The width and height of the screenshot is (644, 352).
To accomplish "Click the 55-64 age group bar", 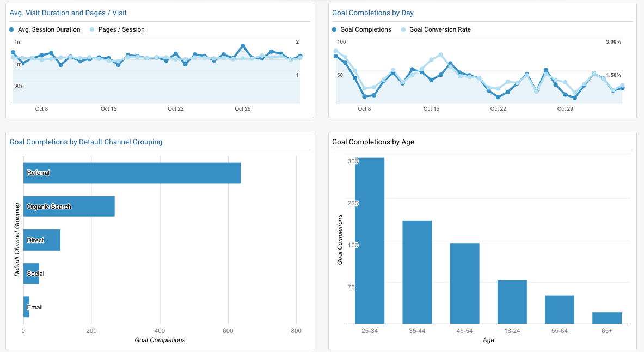I will coord(560,309).
